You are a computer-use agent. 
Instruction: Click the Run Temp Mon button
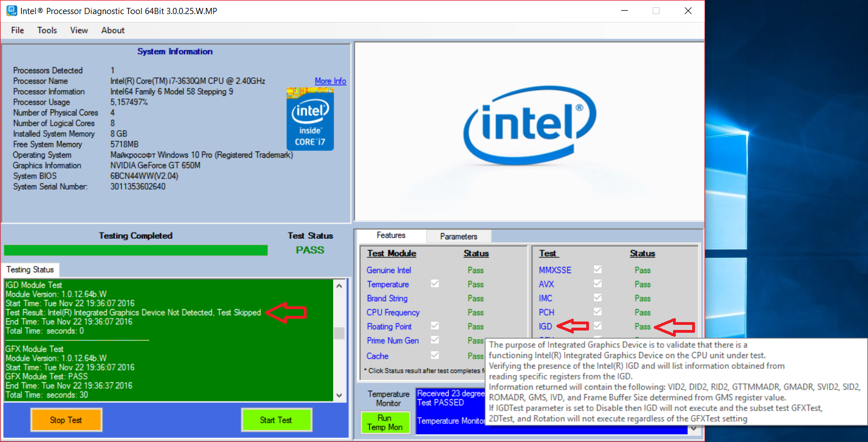(x=385, y=422)
